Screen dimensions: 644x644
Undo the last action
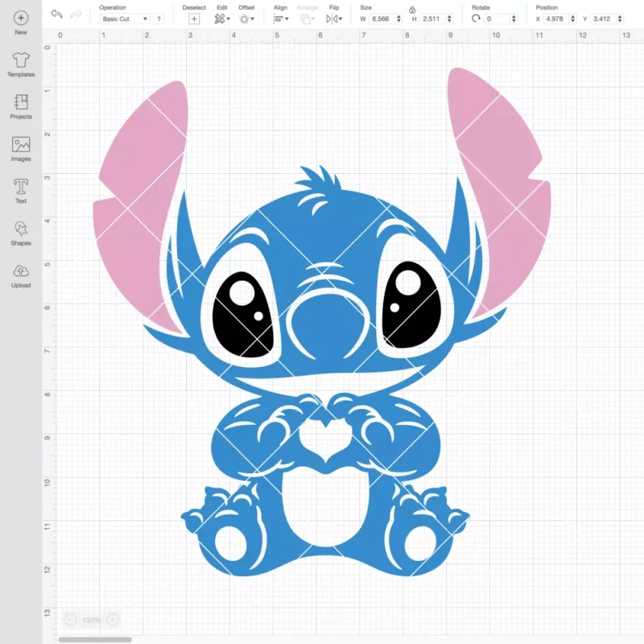point(56,14)
